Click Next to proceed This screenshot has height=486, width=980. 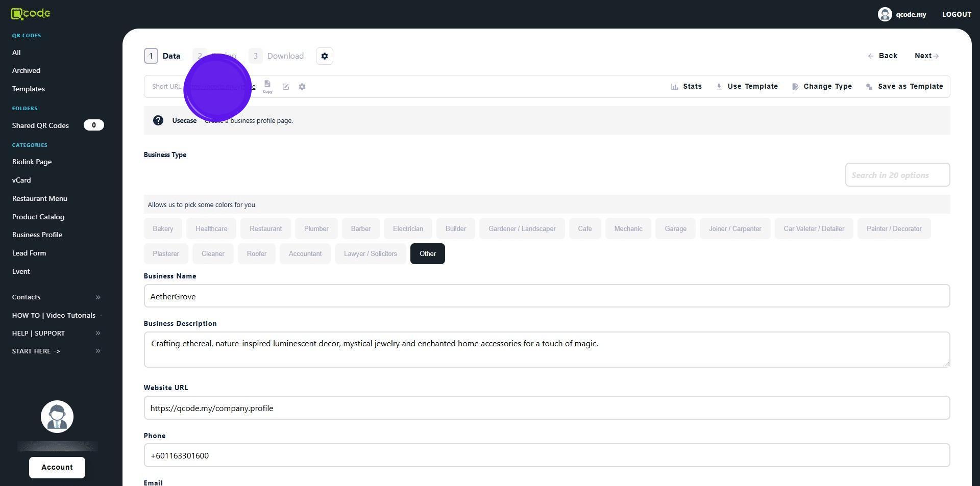click(926, 56)
